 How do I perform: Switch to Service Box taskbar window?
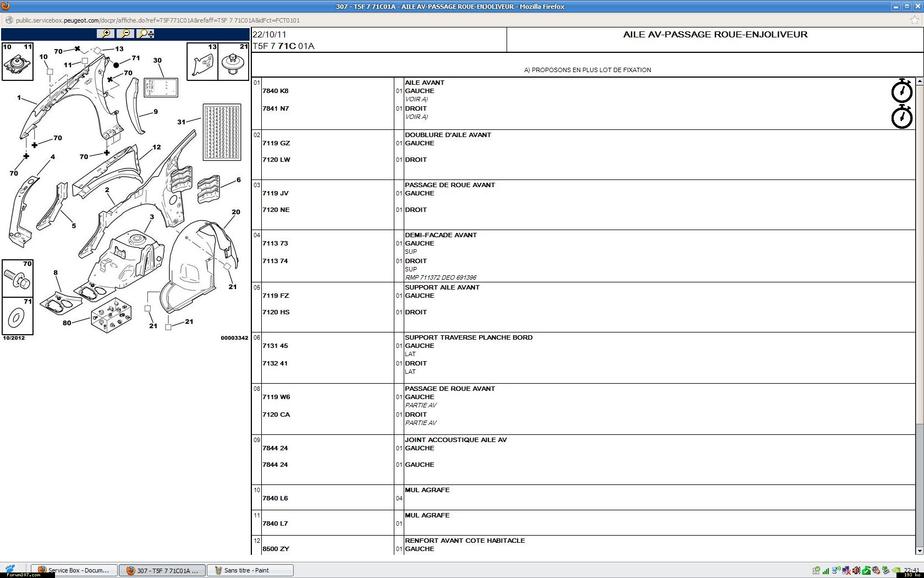[74, 570]
